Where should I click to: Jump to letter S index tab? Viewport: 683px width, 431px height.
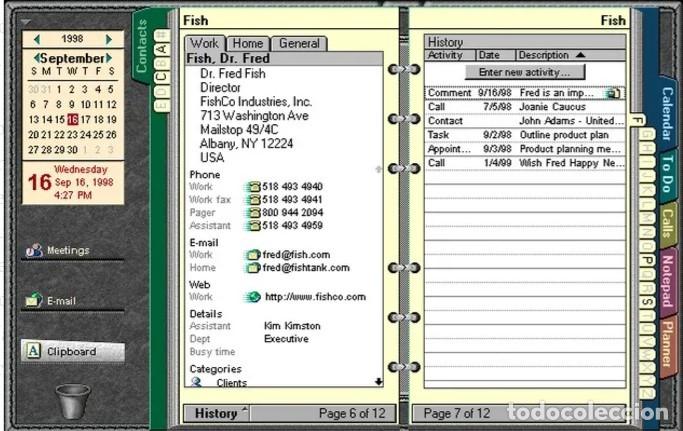pos(647,302)
